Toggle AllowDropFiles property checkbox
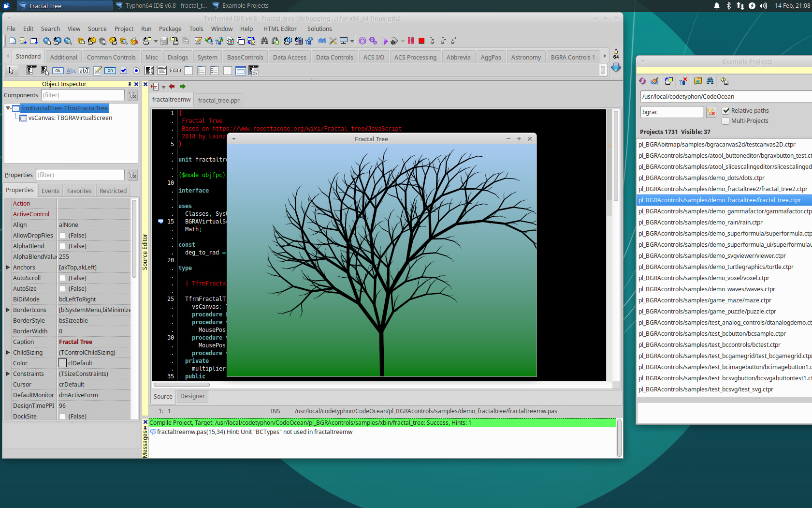 click(x=63, y=236)
